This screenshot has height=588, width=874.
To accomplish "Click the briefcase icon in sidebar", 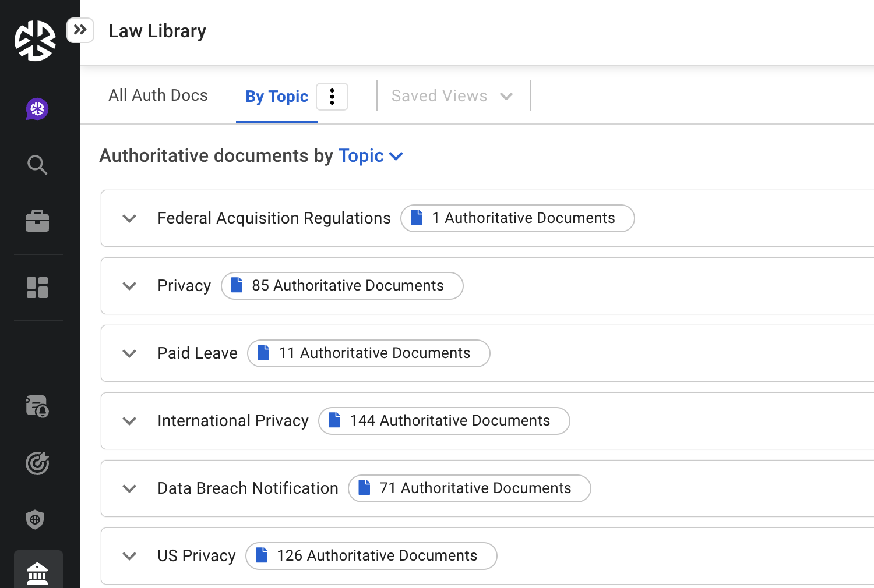I will coord(37,221).
